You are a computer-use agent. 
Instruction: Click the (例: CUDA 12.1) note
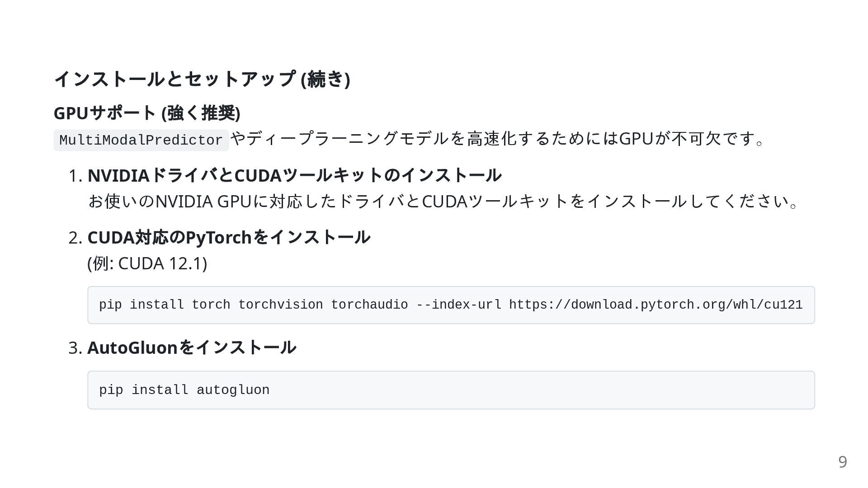147,263
